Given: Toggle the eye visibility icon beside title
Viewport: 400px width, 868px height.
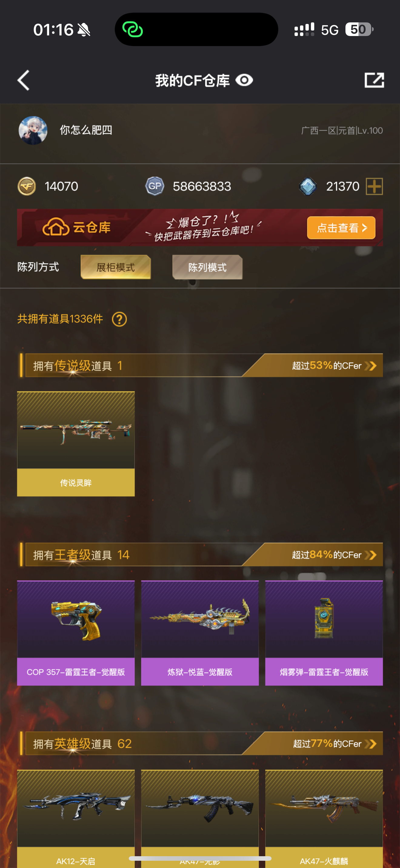Looking at the screenshot, I should tap(244, 80).
